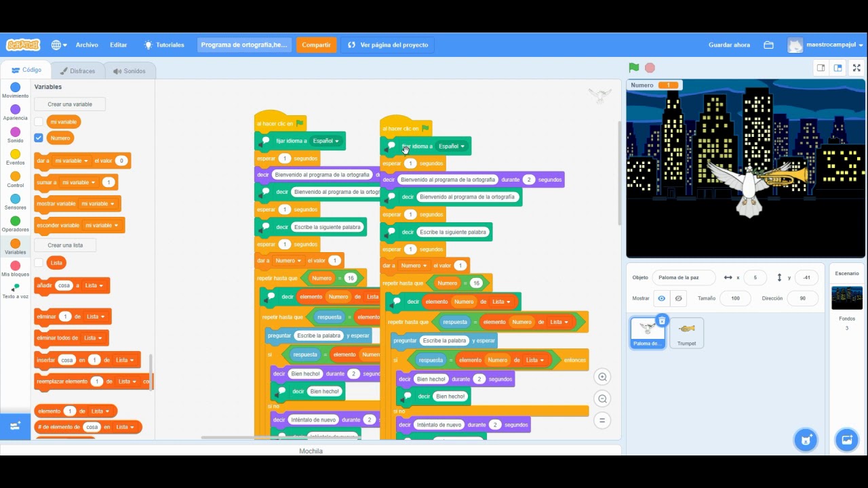
Task: Open variable dropdown in 'dar a' palette block
Action: 72,161
